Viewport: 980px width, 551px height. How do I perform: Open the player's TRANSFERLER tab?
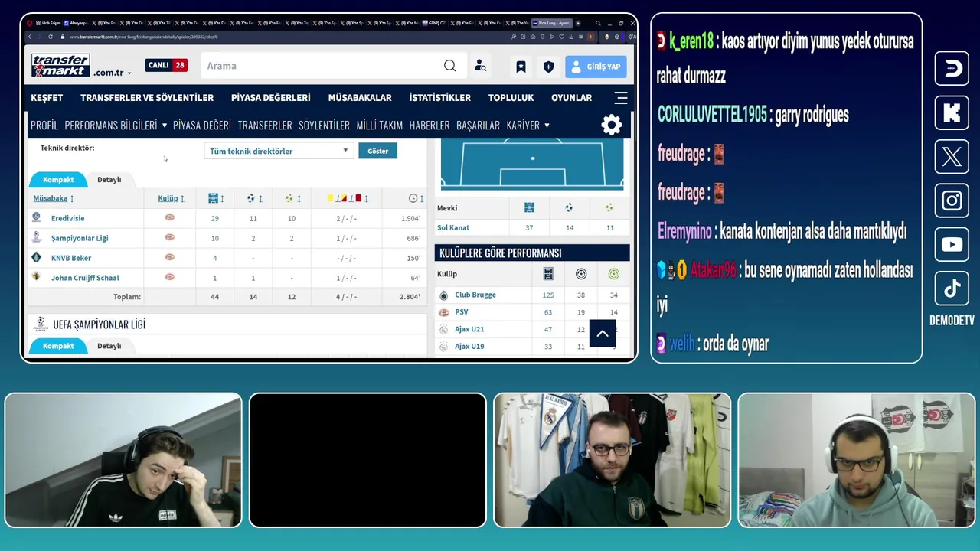point(265,126)
